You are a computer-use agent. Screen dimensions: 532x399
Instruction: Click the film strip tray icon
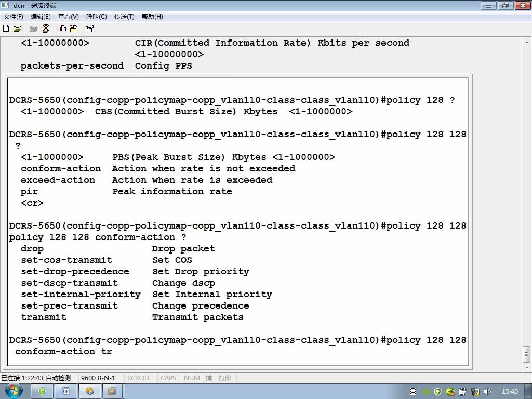(413, 392)
